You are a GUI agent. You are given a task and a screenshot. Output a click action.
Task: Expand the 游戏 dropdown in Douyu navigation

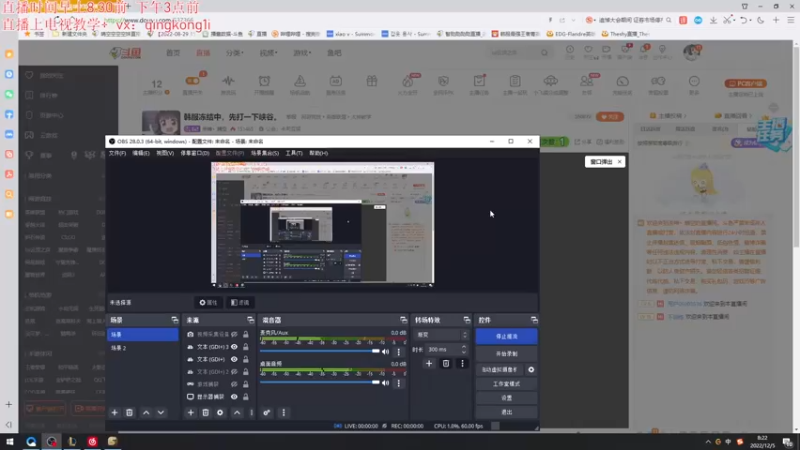302,53
